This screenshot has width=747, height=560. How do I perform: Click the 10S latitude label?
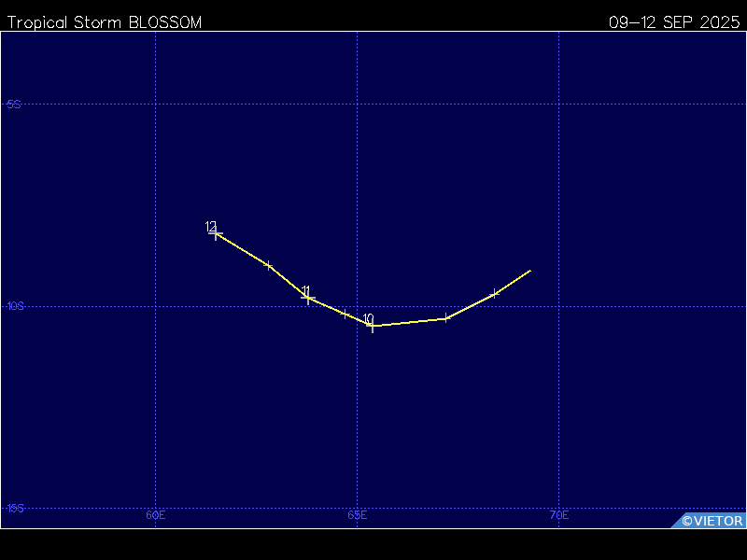pos(14,306)
